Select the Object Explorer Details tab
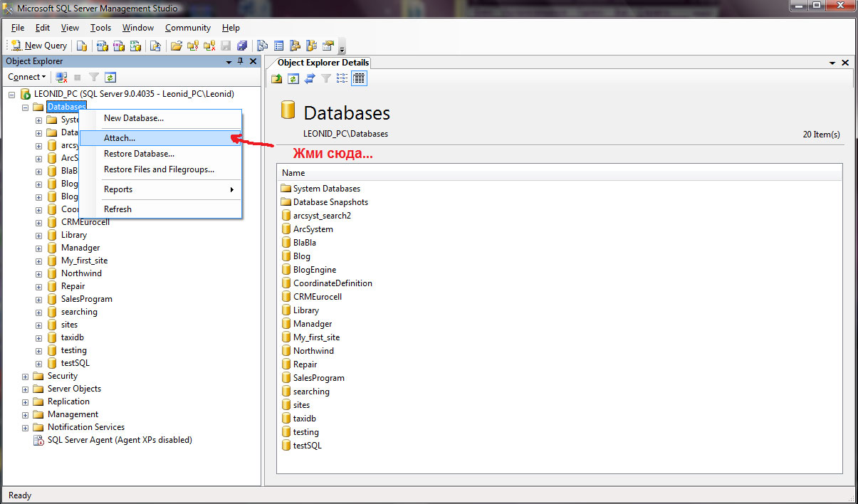This screenshot has height=504, width=858. (x=323, y=63)
